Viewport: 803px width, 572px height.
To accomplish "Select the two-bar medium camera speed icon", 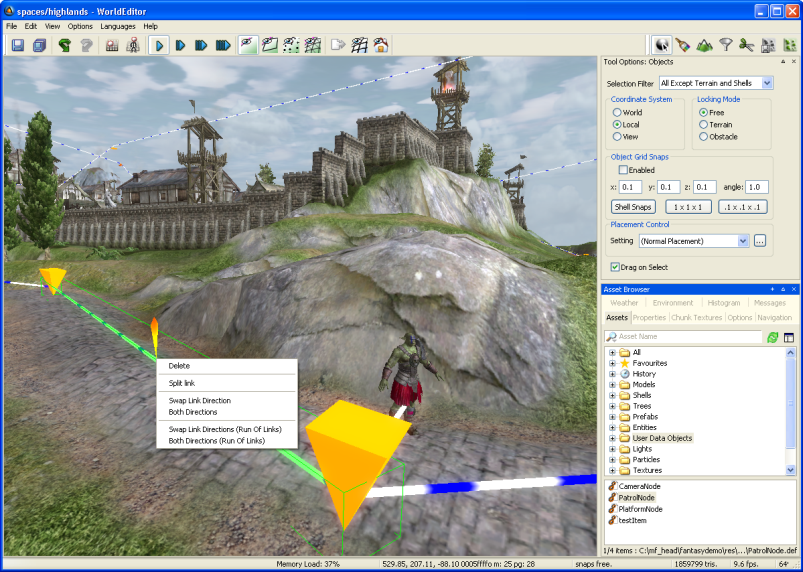I will [x=180, y=46].
